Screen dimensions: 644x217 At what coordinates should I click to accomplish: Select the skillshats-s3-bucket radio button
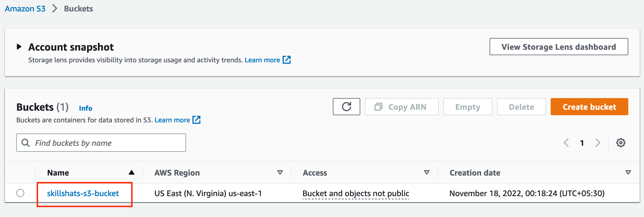(x=20, y=193)
